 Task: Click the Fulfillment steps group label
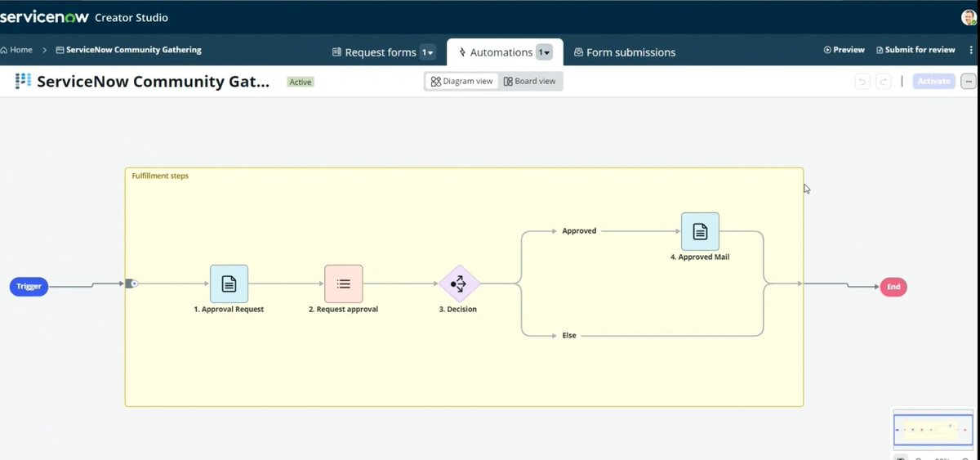tap(160, 176)
